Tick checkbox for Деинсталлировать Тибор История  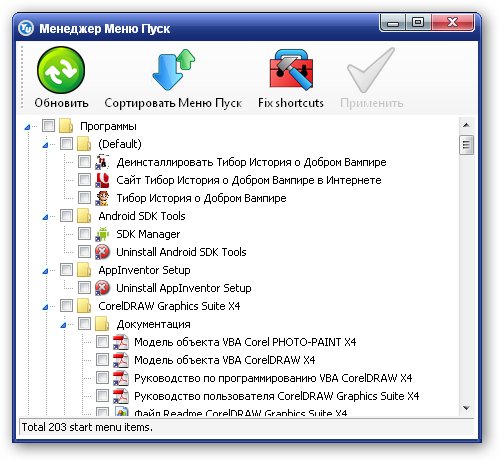click(84, 162)
